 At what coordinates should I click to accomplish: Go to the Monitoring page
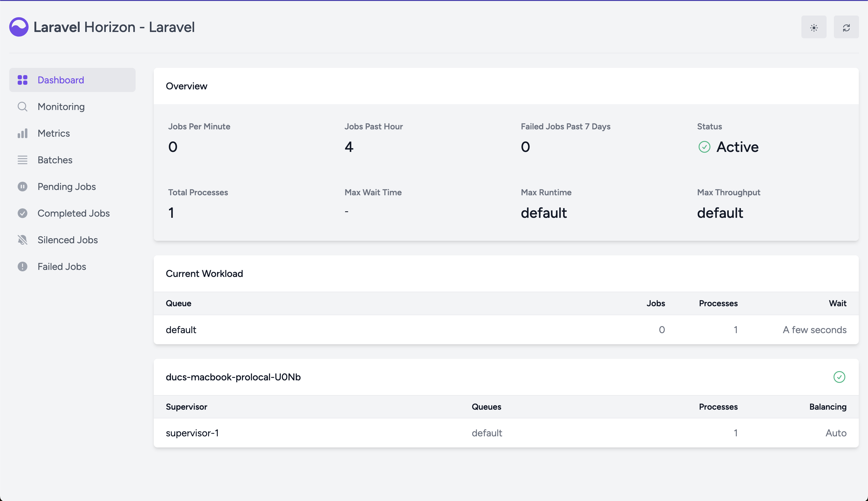72,107
